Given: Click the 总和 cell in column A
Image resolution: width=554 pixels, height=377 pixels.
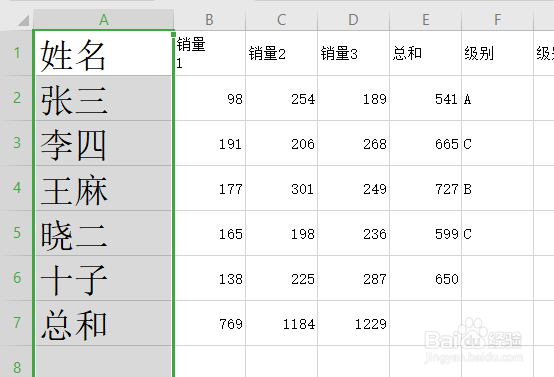Looking at the screenshot, I should (x=104, y=323).
